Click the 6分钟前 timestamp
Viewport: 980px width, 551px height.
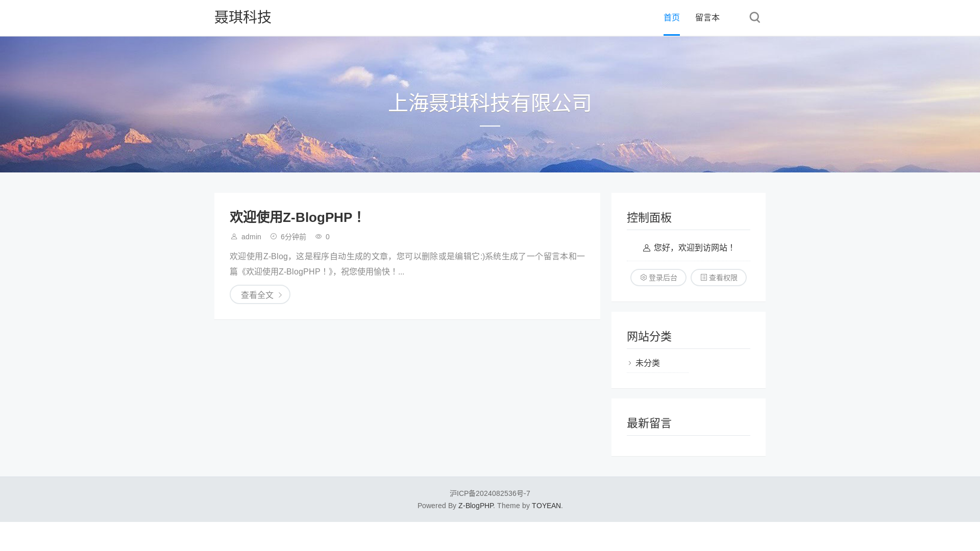(x=293, y=237)
